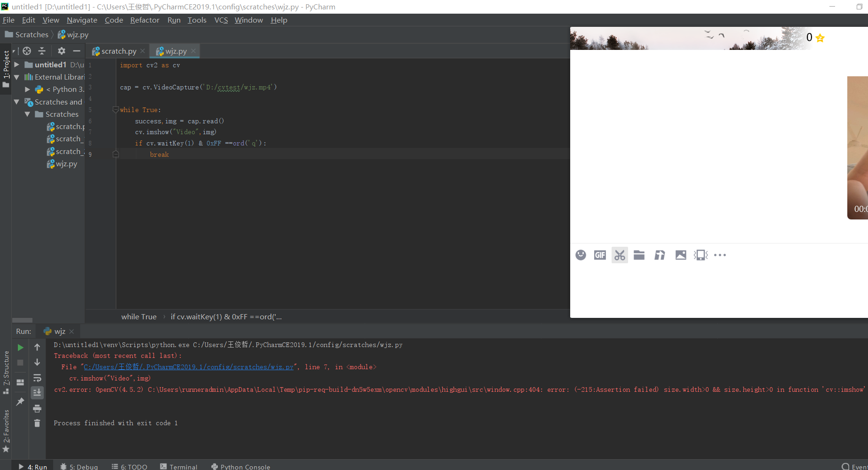Toggle Scroll to the End in console

(x=37, y=393)
